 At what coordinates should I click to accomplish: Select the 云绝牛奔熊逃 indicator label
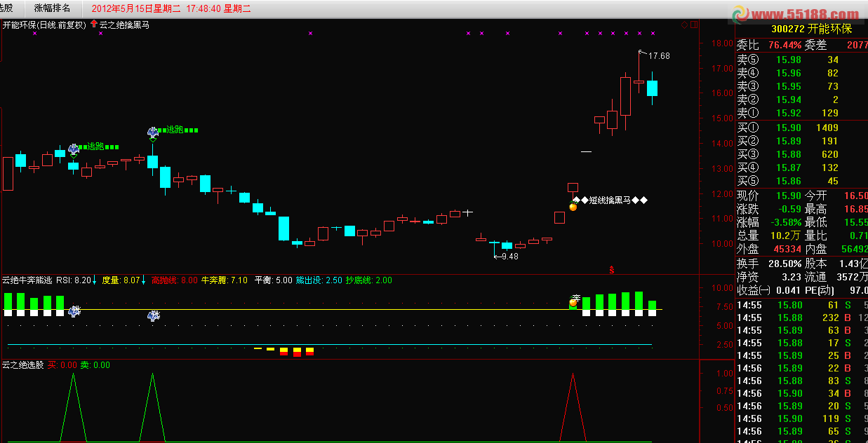click(x=27, y=280)
